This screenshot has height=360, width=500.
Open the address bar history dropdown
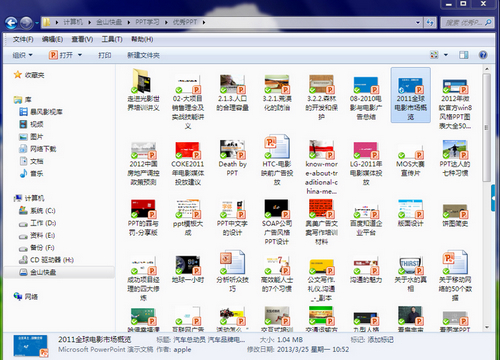pos(418,23)
